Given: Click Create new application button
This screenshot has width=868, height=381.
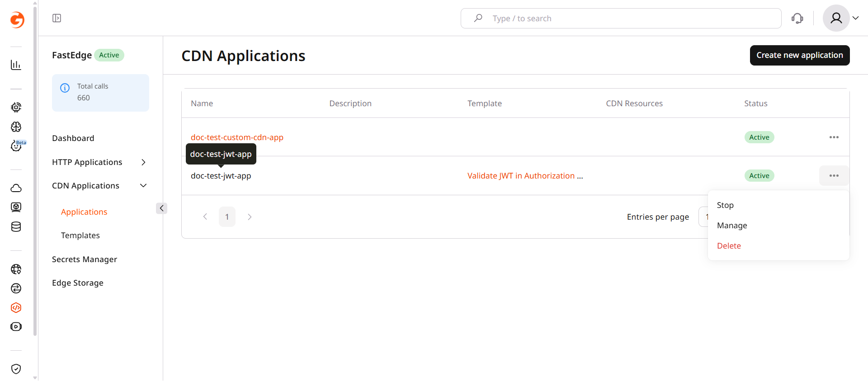Looking at the screenshot, I should [800, 55].
